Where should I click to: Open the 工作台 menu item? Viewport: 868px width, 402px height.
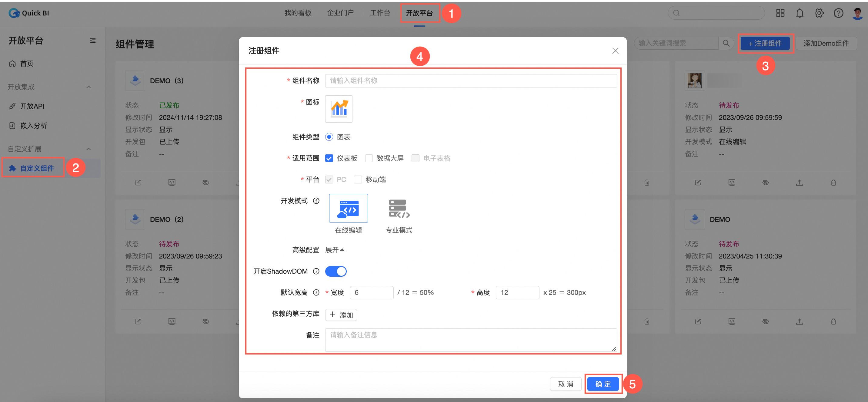pos(380,13)
